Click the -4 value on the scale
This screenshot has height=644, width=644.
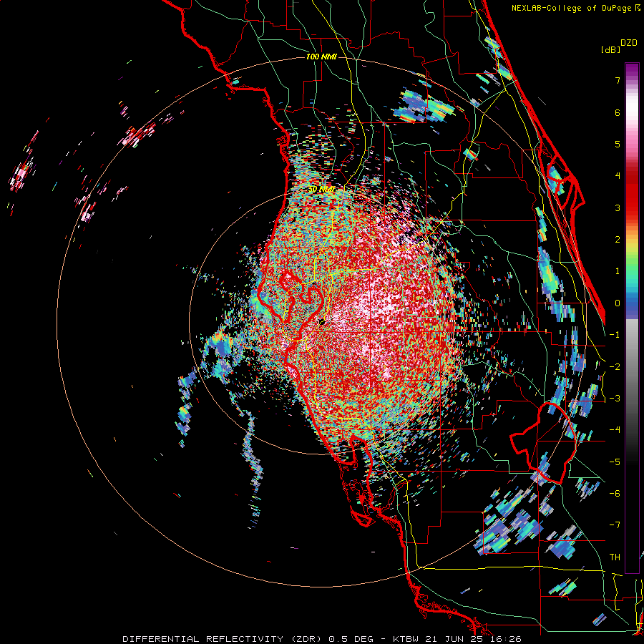pyautogui.click(x=615, y=430)
